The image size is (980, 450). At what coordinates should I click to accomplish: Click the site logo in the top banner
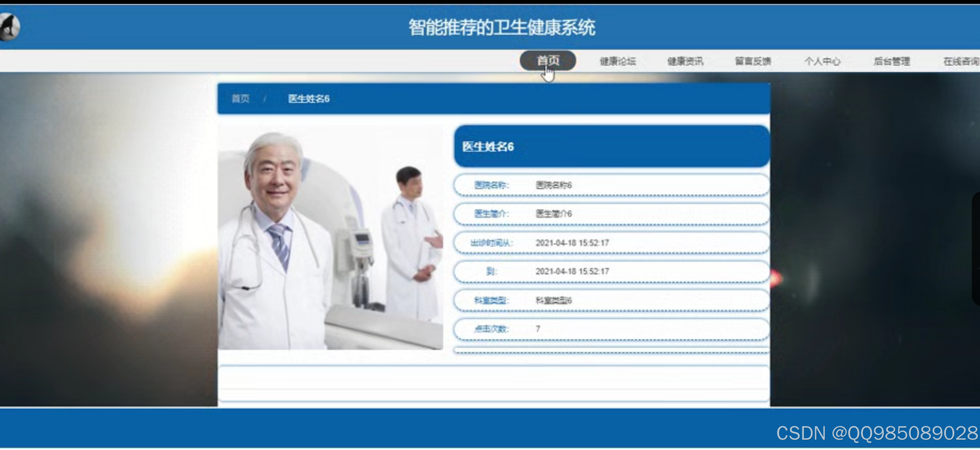click(10, 26)
